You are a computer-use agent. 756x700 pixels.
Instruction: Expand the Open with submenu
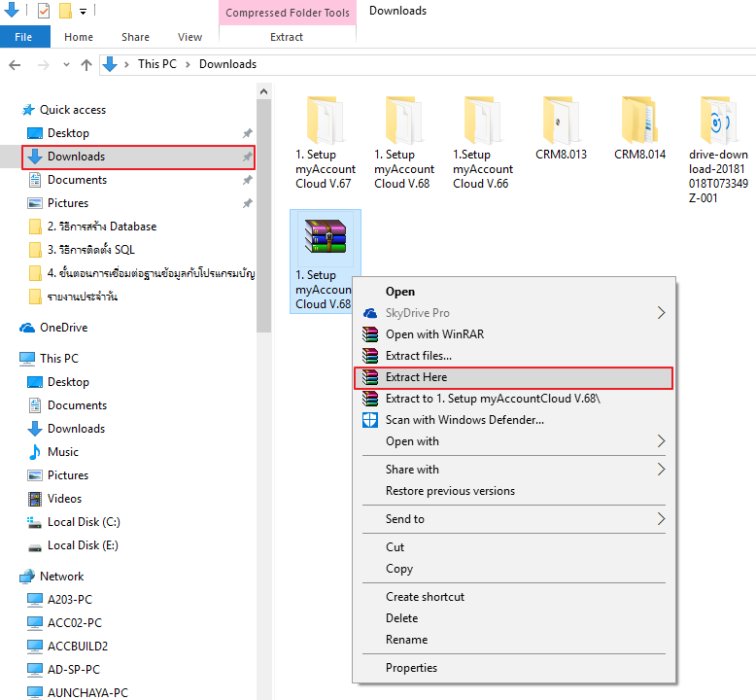coord(514,441)
